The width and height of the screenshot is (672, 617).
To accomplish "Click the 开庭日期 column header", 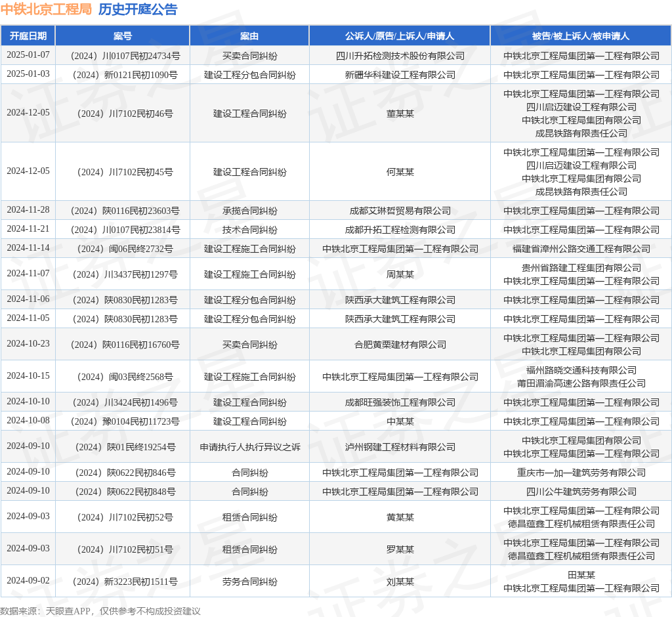I will (28, 36).
